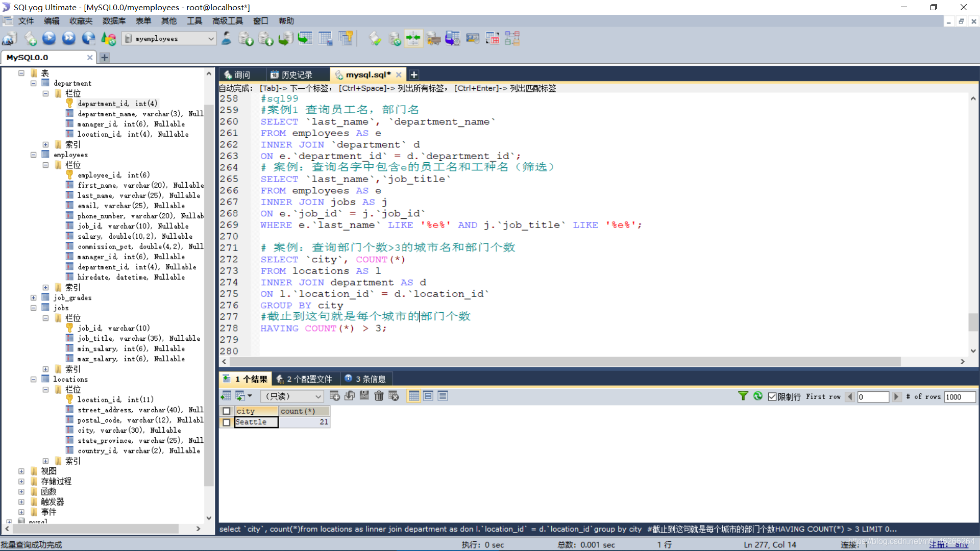Click the new query editor icon

[30, 38]
